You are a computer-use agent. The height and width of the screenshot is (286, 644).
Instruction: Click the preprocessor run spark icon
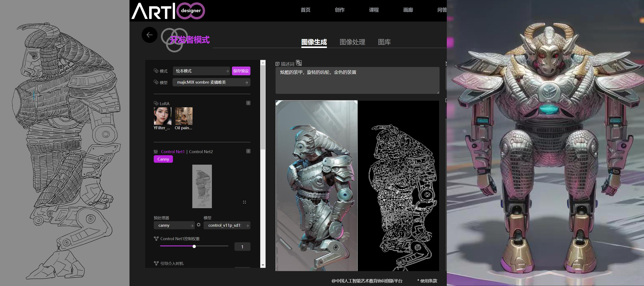point(198,225)
